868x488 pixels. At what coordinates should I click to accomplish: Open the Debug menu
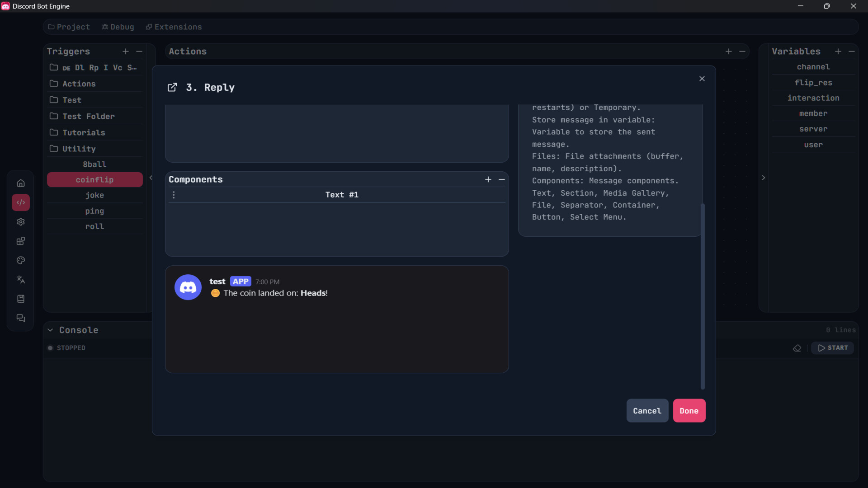pyautogui.click(x=118, y=27)
